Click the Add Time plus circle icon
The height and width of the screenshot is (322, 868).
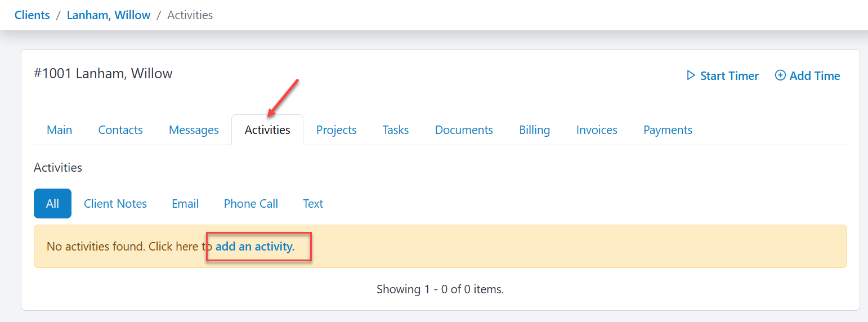click(780, 75)
